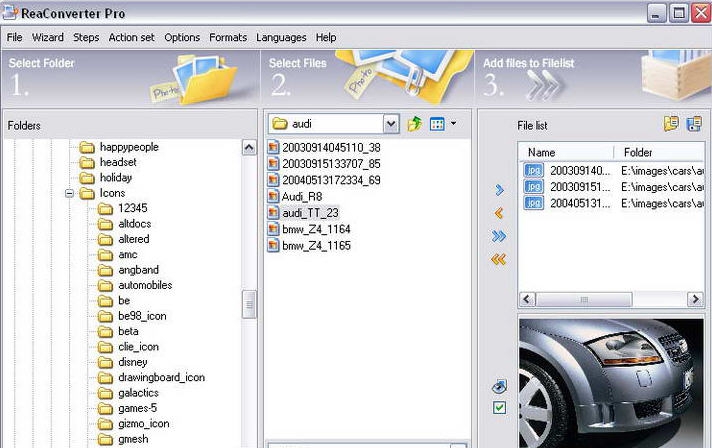
Task: Select the altered folder
Action: [x=134, y=239]
